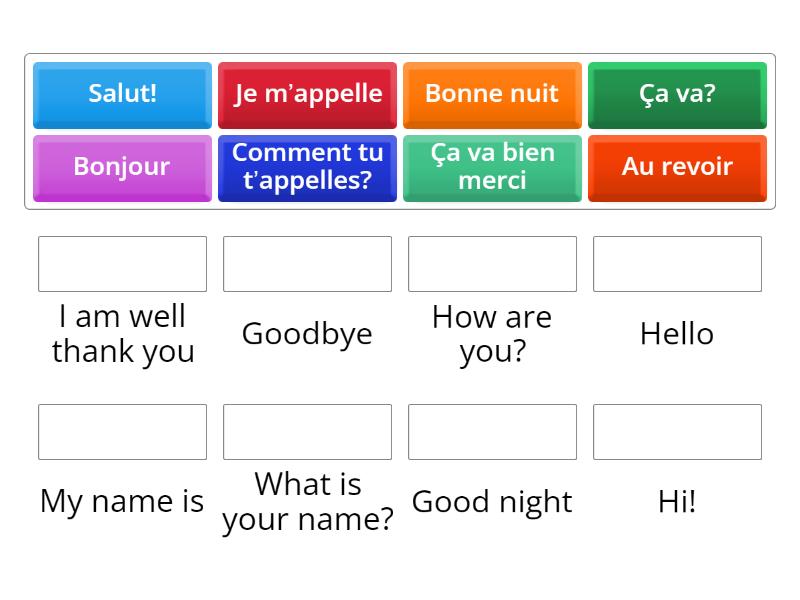Select the answer box above 'Hello'
The height and width of the screenshot is (600, 800).
tap(677, 264)
